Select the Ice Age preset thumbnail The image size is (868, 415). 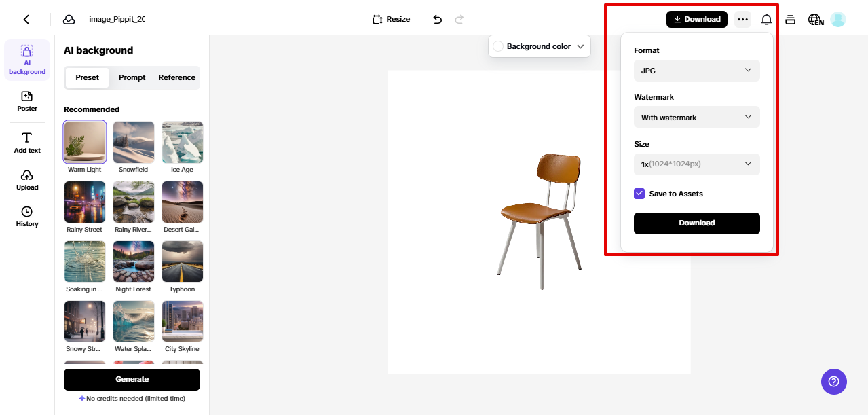[x=183, y=142]
